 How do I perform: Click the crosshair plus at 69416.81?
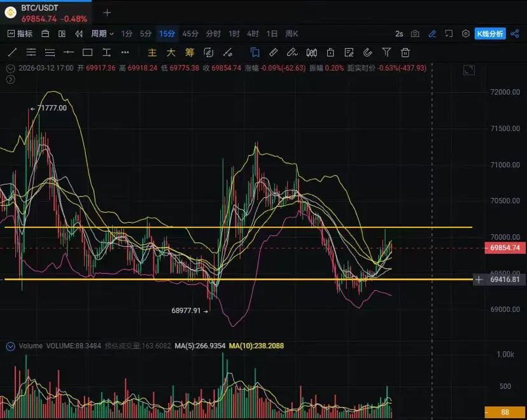[479, 279]
